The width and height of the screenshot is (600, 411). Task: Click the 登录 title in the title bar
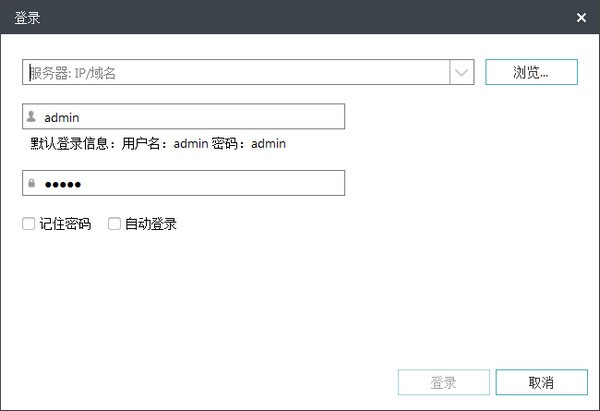click(x=27, y=18)
